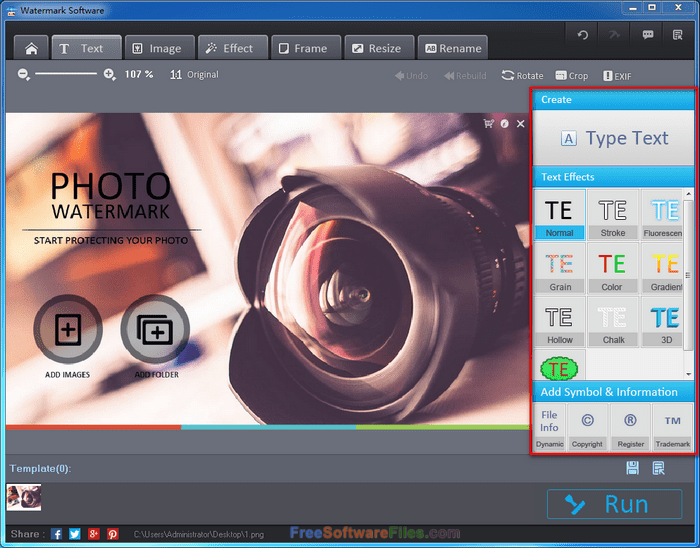Select the Fluorescent text effect
The image size is (700, 548).
tap(662, 215)
